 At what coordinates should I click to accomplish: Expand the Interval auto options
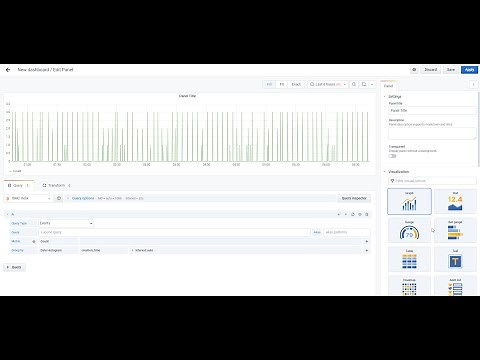coord(142,250)
